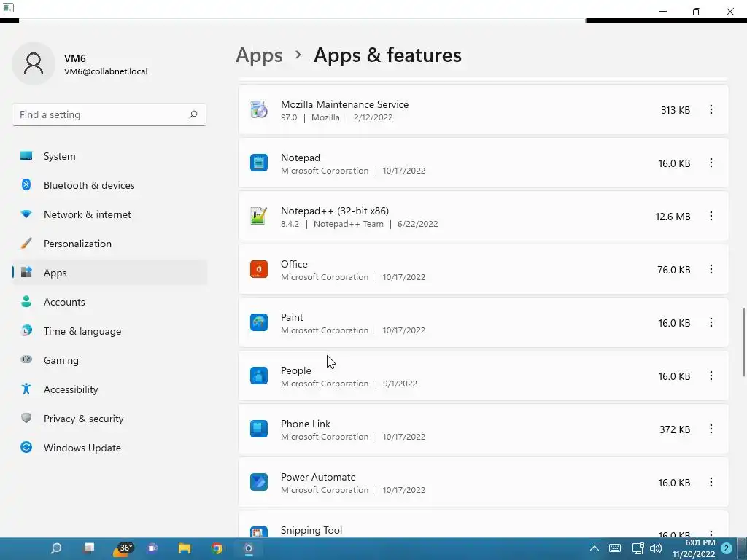Open Accessibility settings
747x560 pixels.
click(x=109, y=389)
